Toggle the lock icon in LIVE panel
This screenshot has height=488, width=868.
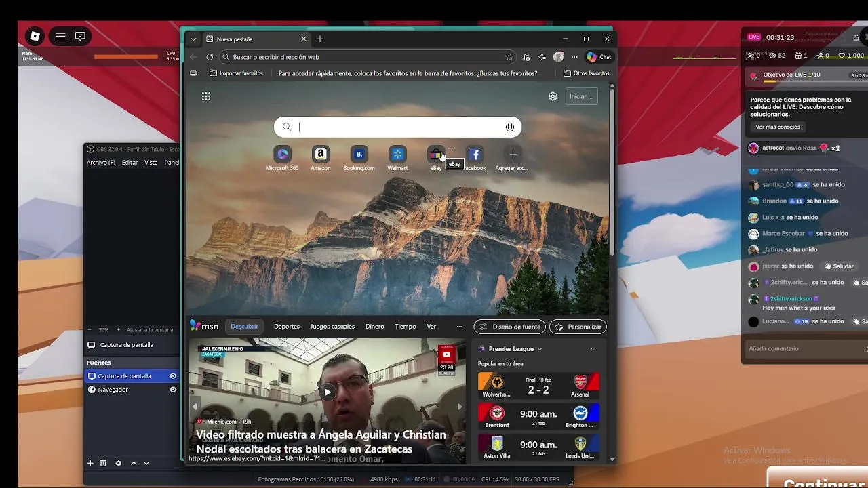856,37
